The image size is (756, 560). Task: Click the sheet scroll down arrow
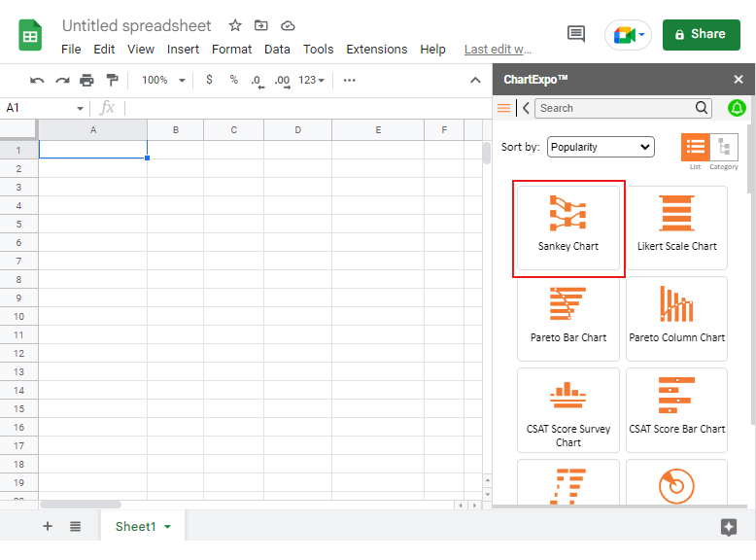coord(488,494)
